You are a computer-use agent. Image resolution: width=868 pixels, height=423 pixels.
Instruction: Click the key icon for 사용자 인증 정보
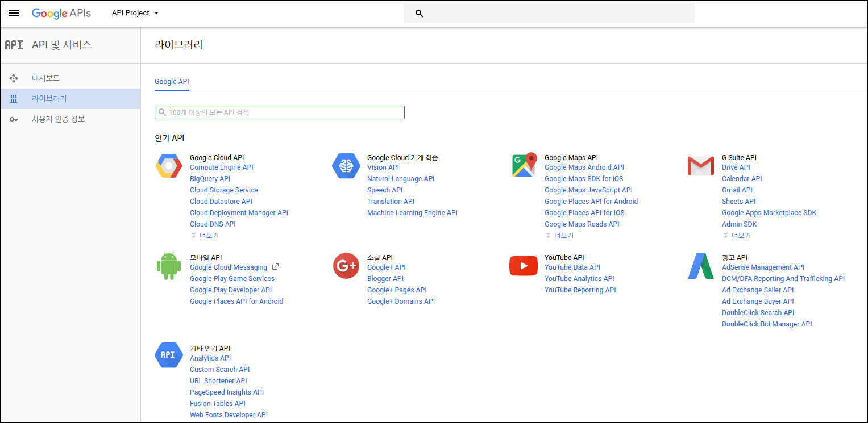14,119
